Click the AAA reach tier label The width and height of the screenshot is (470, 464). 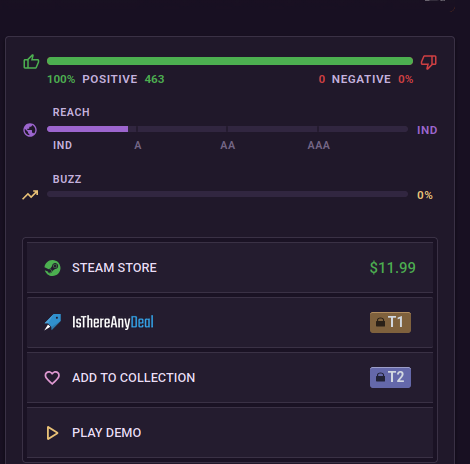point(319,145)
